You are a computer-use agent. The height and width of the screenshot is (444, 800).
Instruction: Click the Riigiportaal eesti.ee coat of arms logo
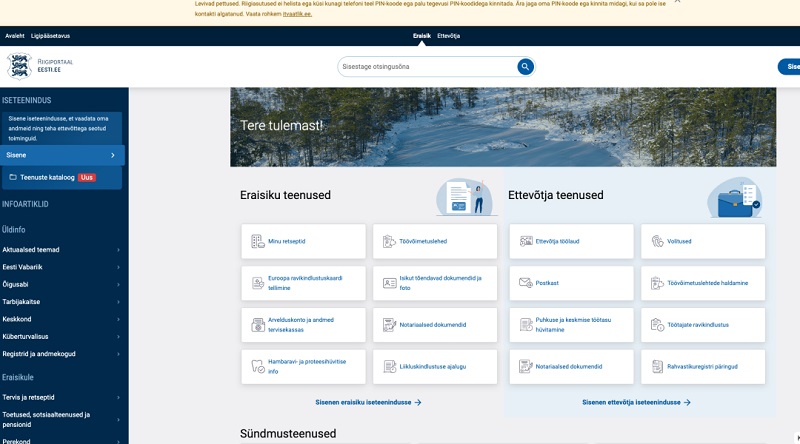point(19,66)
